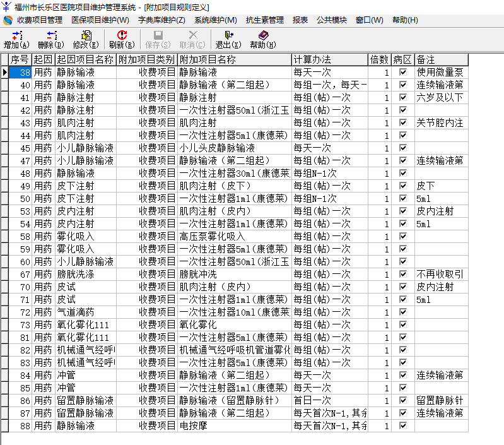
Task: Click 每组N-1次 in row 48
Action: pos(329,174)
